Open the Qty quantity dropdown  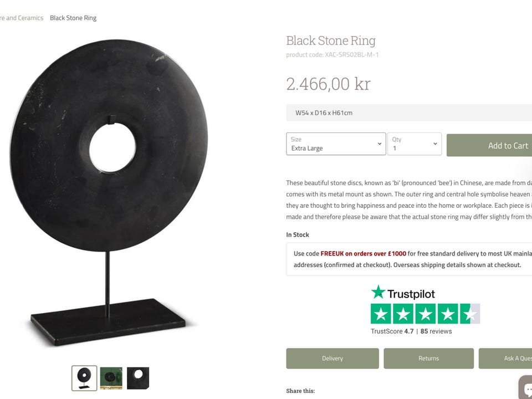click(x=414, y=144)
